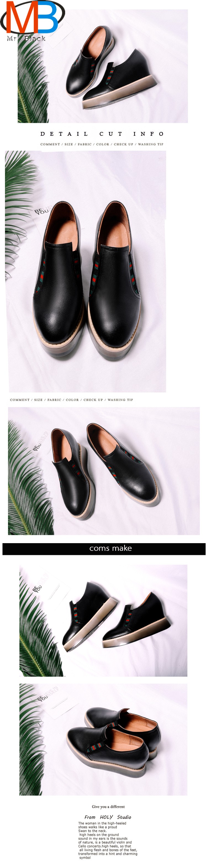The image size is (207, 868).
Task: Select COMMENT under the Detail Cut Info heading
Action: tap(50, 145)
